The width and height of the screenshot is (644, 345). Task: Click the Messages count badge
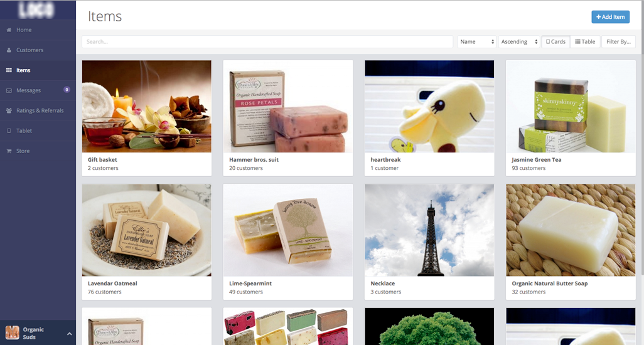pos(67,90)
